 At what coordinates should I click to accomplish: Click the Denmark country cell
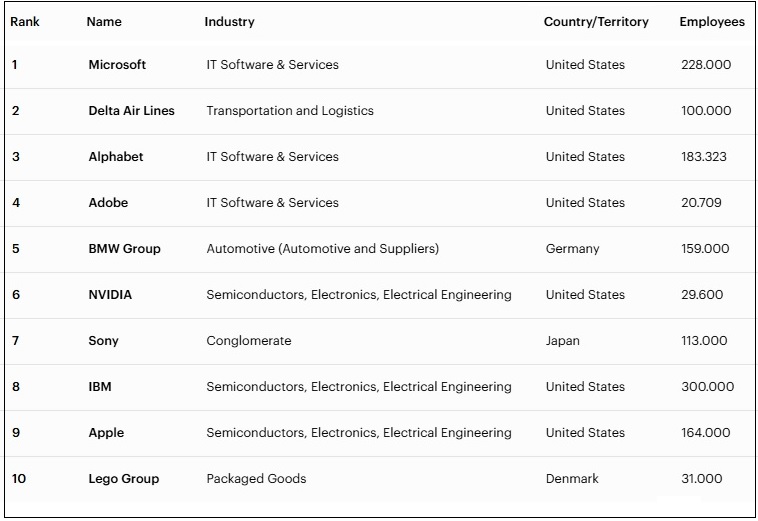pos(572,479)
